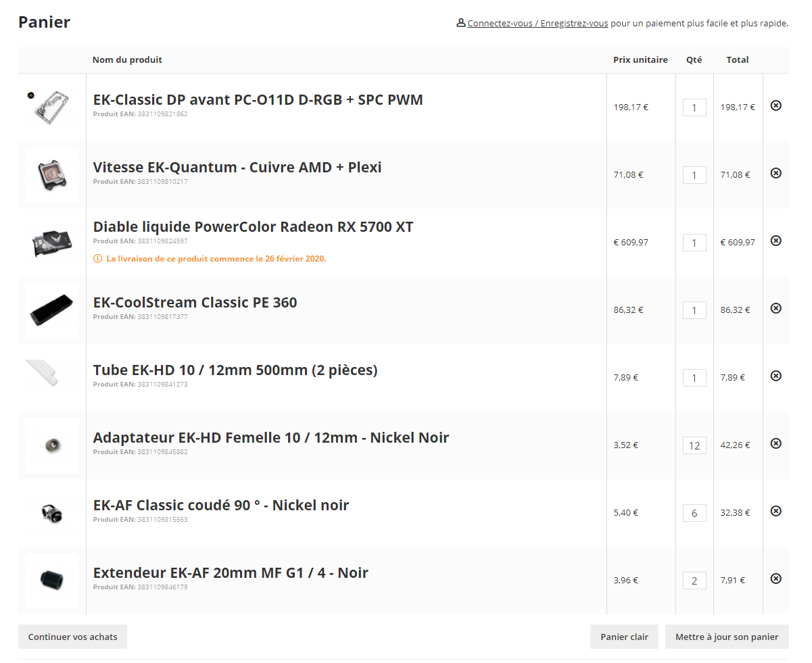Click the delivery info icon for Radeon item
The image size is (812, 663).
[x=97, y=258]
